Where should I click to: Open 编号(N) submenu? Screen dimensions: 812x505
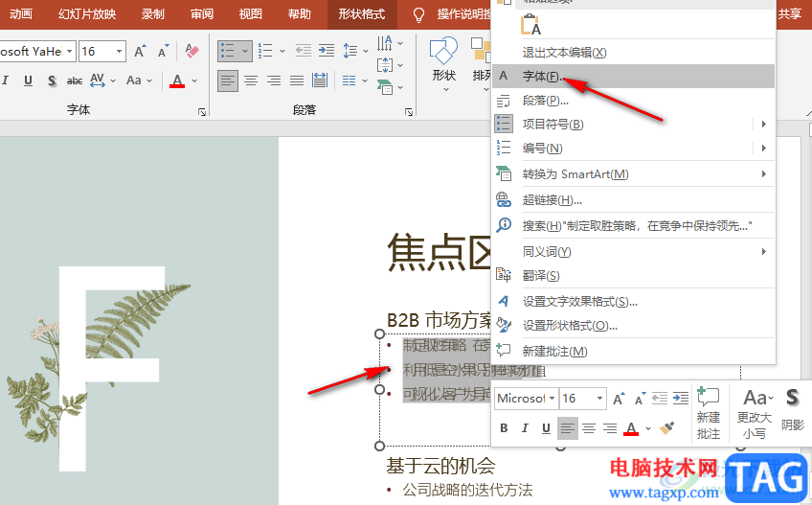tap(633, 149)
